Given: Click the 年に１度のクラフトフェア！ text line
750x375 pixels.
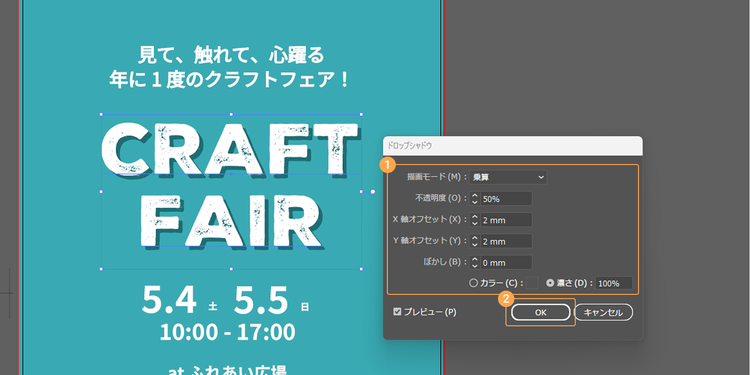Looking at the screenshot, I should [x=230, y=79].
